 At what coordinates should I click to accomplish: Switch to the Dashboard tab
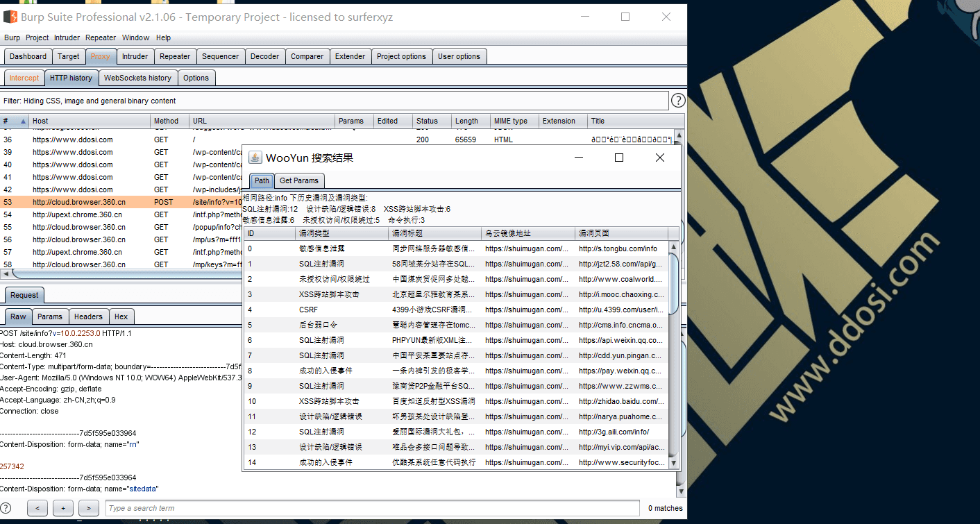tap(28, 56)
